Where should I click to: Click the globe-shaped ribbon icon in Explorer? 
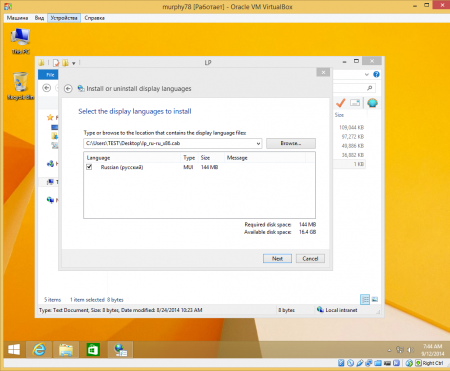[372, 103]
